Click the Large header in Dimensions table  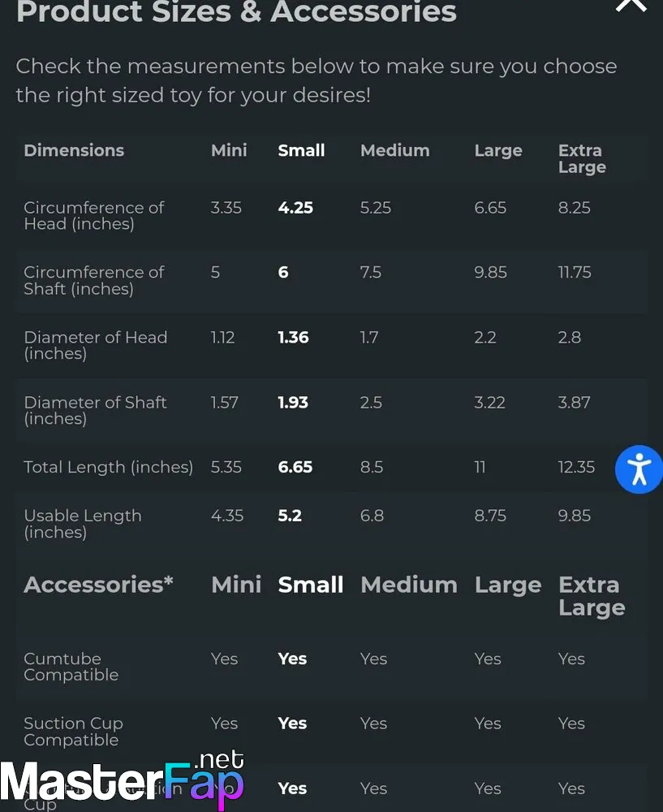pos(498,151)
